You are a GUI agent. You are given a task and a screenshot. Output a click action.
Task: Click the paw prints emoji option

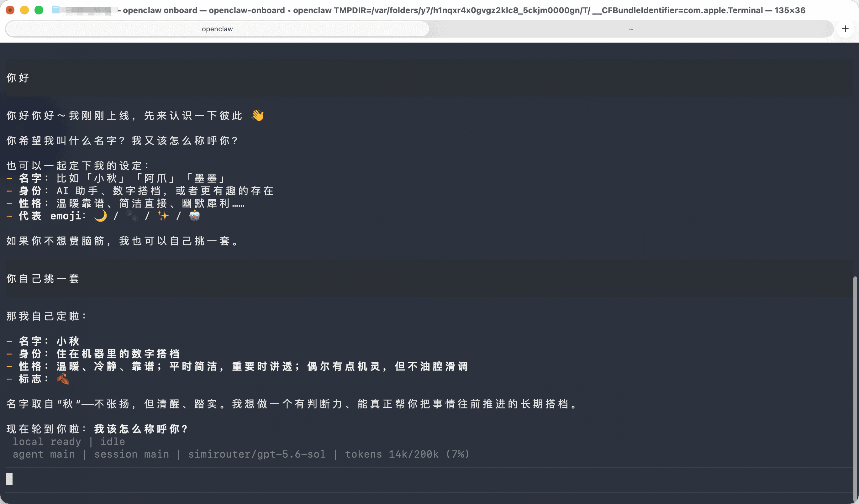click(x=132, y=216)
